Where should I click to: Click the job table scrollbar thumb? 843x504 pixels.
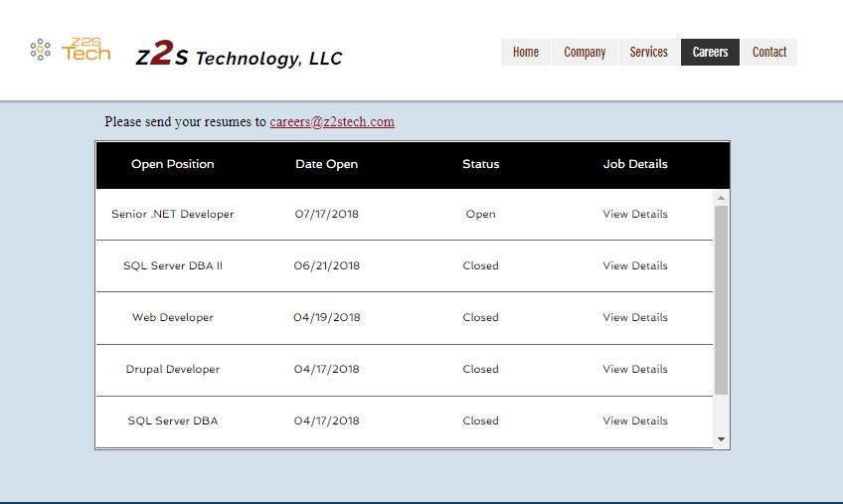coord(721,300)
